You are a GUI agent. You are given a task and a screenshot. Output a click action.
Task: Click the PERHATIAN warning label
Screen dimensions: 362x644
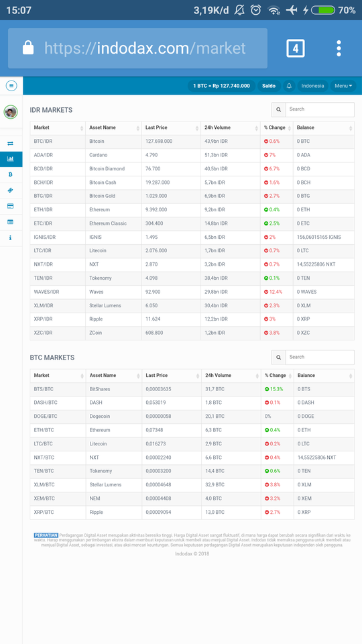[x=46, y=535]
